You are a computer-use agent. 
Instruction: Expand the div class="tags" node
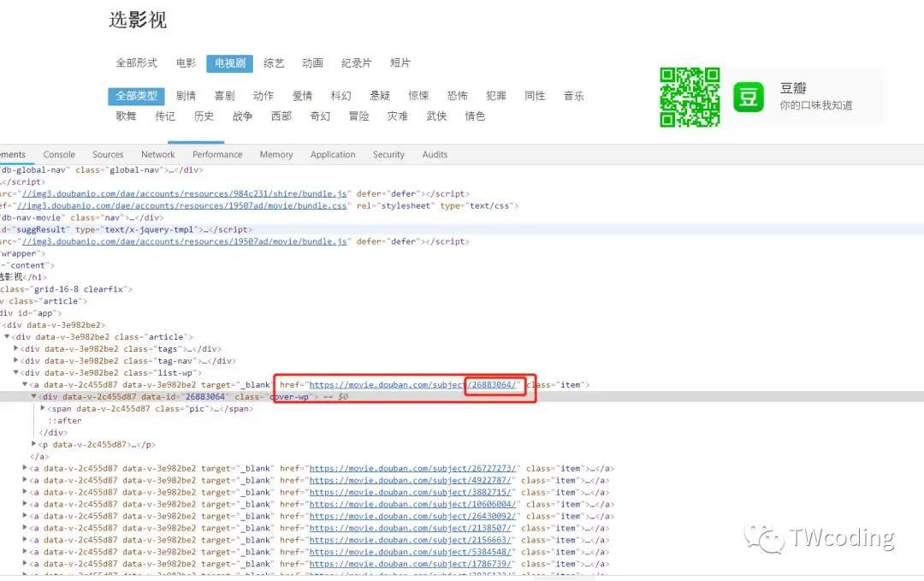pyautogui.click(x=16, y=349)
